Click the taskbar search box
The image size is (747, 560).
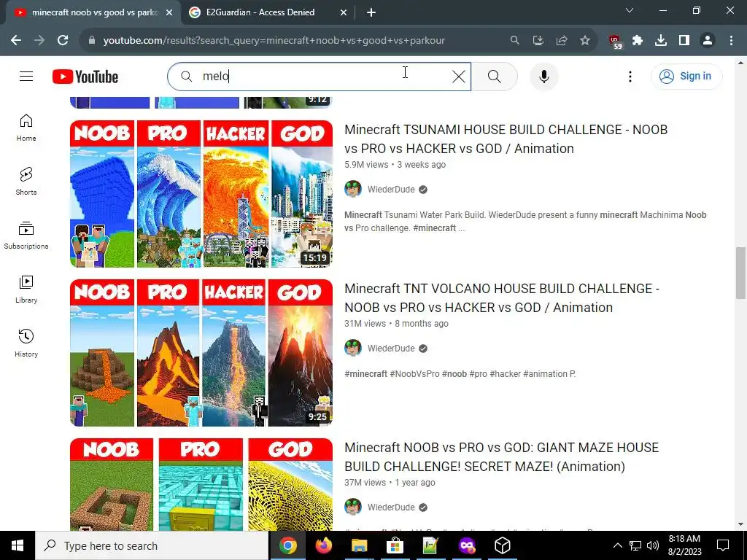pyautogui.click(x=152, y=545)
